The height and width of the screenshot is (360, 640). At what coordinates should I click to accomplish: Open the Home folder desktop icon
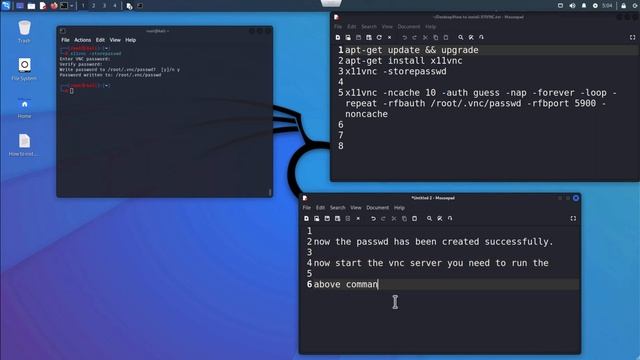24,107
